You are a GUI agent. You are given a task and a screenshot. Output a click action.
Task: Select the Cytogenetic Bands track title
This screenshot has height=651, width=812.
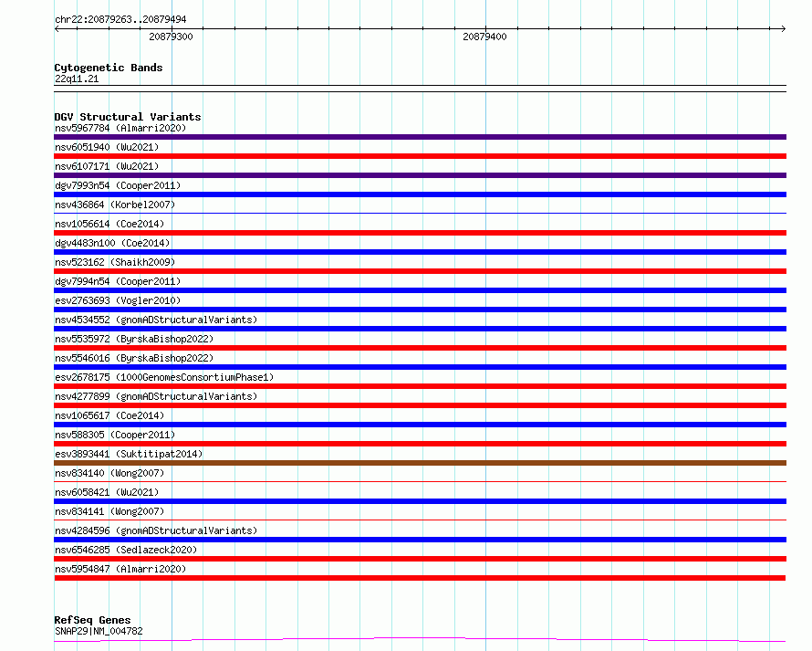109,68
